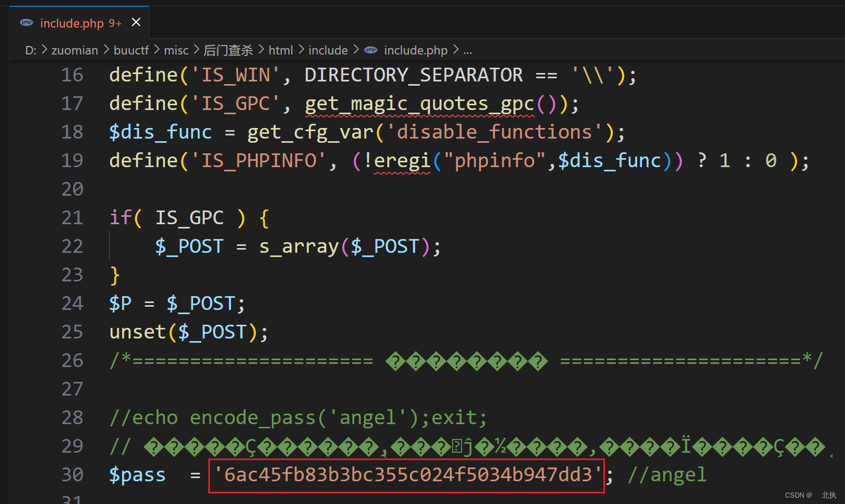Click closing brace on line 23

115,276
